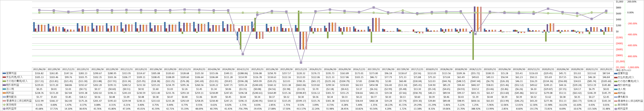This screenshot has width=644, height=111.
Task: Click the -756.79% net margin cell
Action: click(x=243, y=109)
